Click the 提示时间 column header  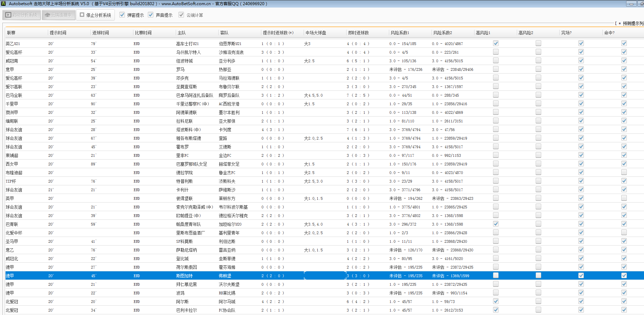click(x=58, y=33)
